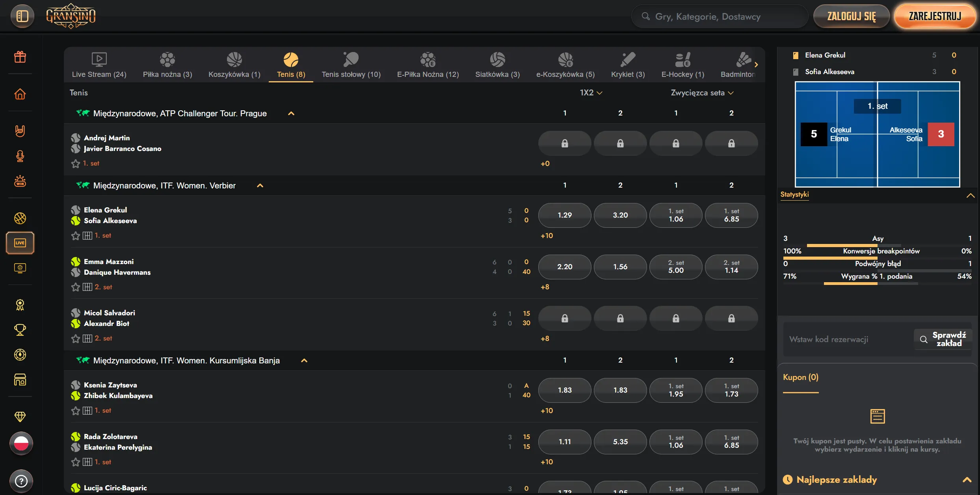Change language via Polish flag icon
This screenshot has width=980, height=495.
click(x=21, y=443)
